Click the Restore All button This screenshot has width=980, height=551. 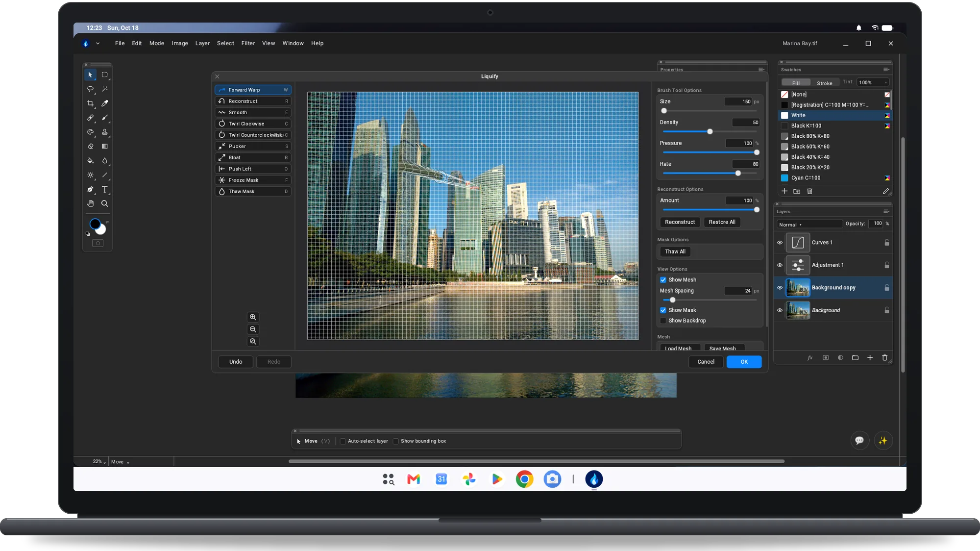(722, 222)
